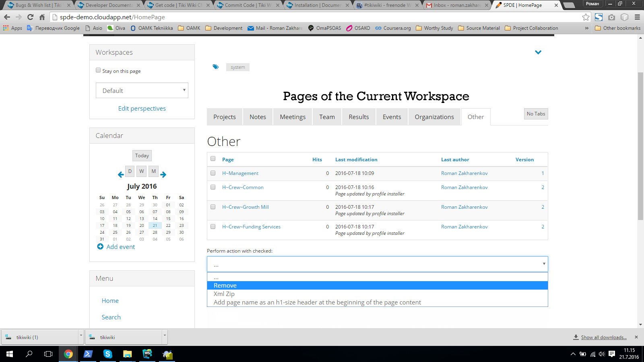The image size is (644, 362).
Task: Open the Other bookmarks folder
Action: point(617,28)
